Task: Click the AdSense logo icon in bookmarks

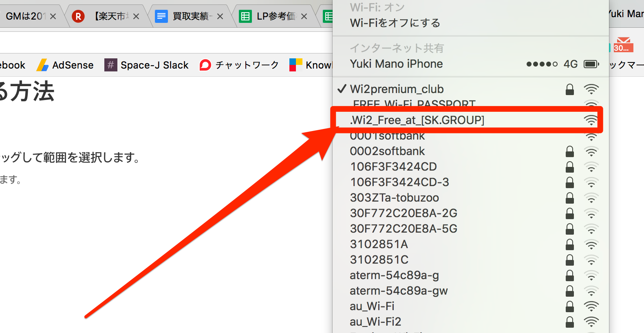Action: (42, 65)
